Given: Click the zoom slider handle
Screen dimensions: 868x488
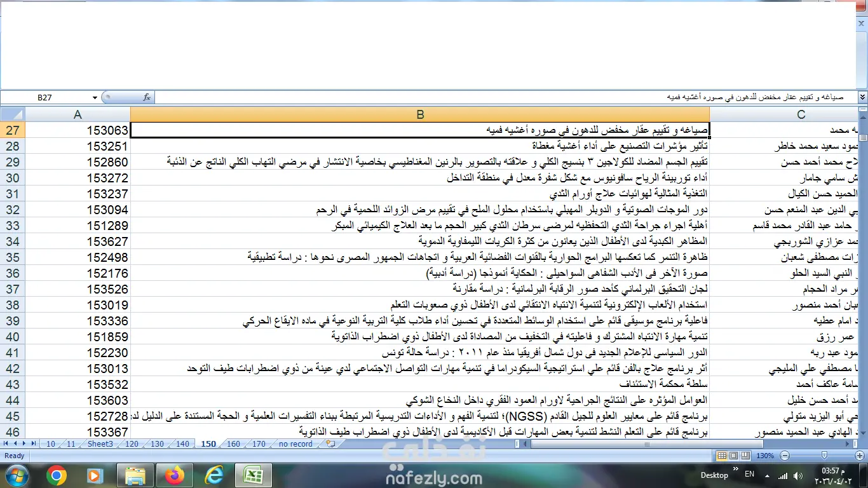Looking at the screenshot, I should pyautogui.click(x=824, y=456).
